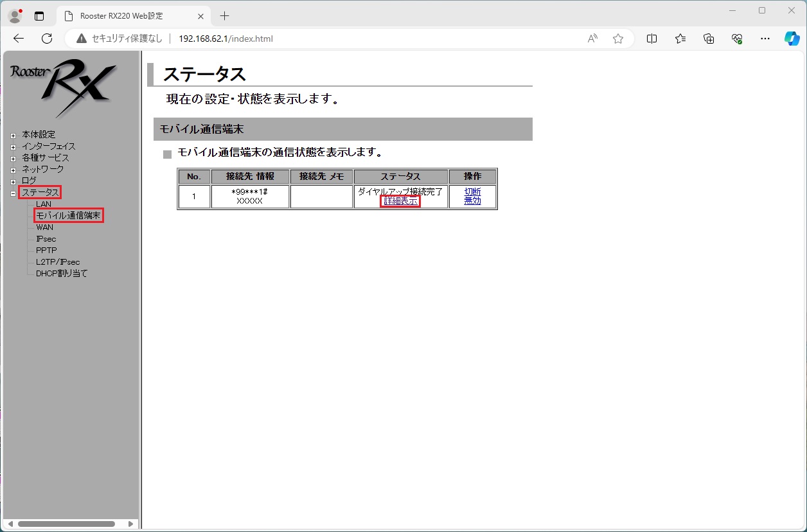Open ネットワーク in the sidebar
The image size is (807, 532).
pos(43,169)
